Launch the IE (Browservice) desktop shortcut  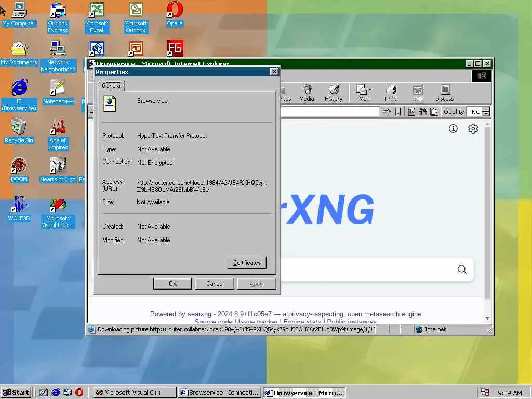click(x=19, y=96)
